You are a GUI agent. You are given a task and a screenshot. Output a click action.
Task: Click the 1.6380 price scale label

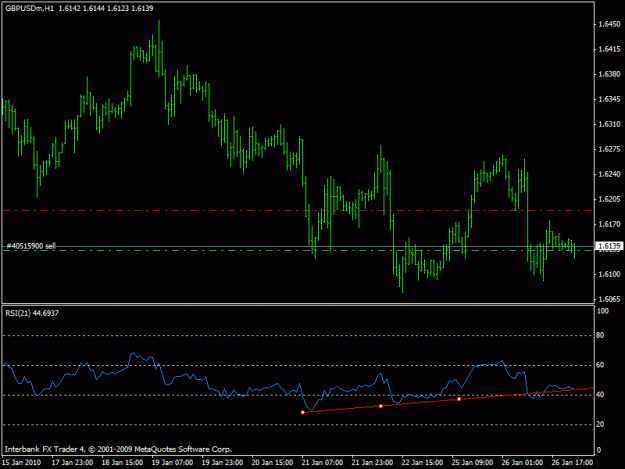pyautogui.click(x=609, y=74)
